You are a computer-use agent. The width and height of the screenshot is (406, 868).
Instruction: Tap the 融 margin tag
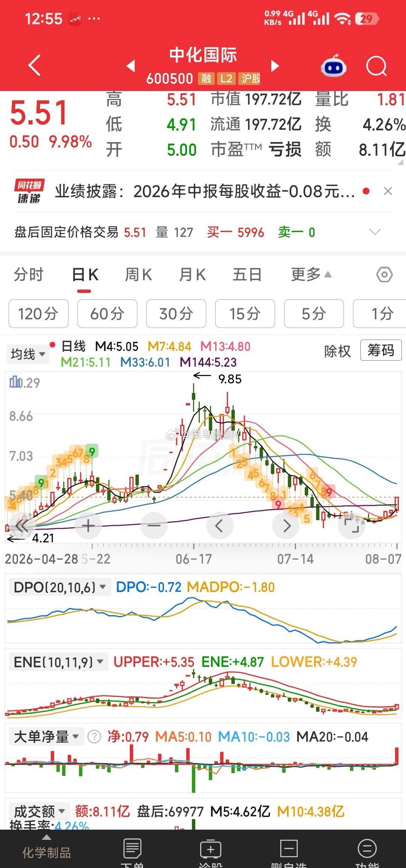coord(206,78)
